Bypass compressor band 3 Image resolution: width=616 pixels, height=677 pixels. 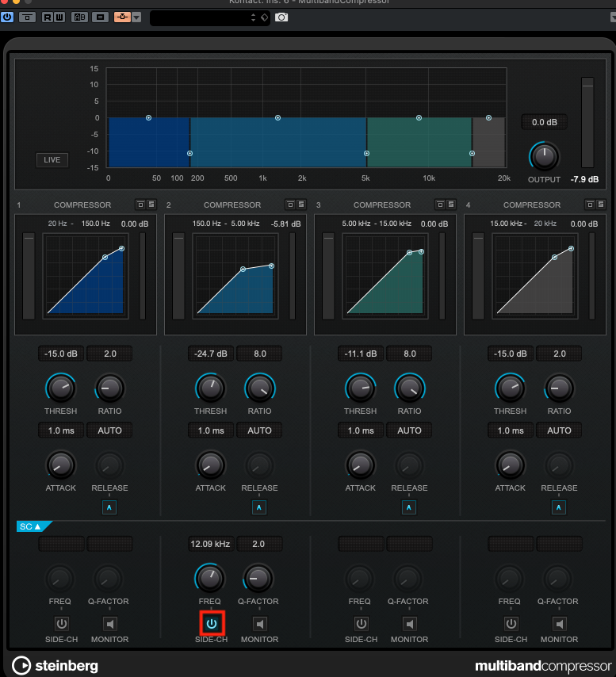[440, 205]
